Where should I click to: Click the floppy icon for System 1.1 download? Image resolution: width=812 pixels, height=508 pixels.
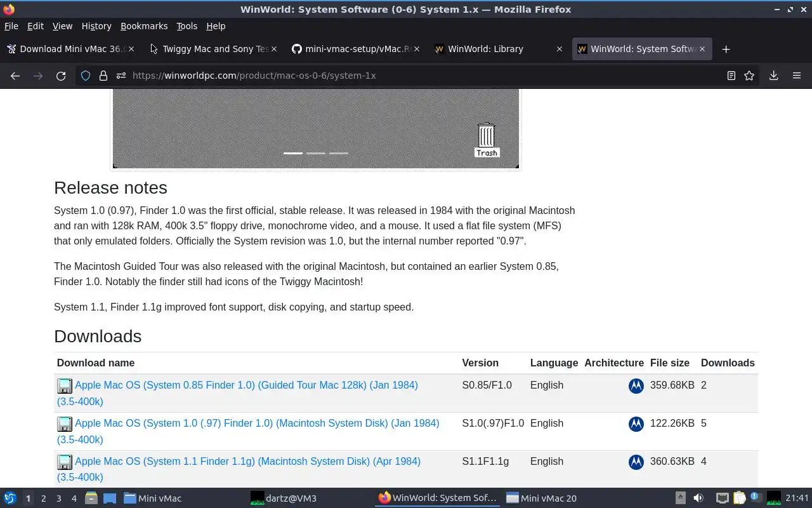click(x=65, y=462)
